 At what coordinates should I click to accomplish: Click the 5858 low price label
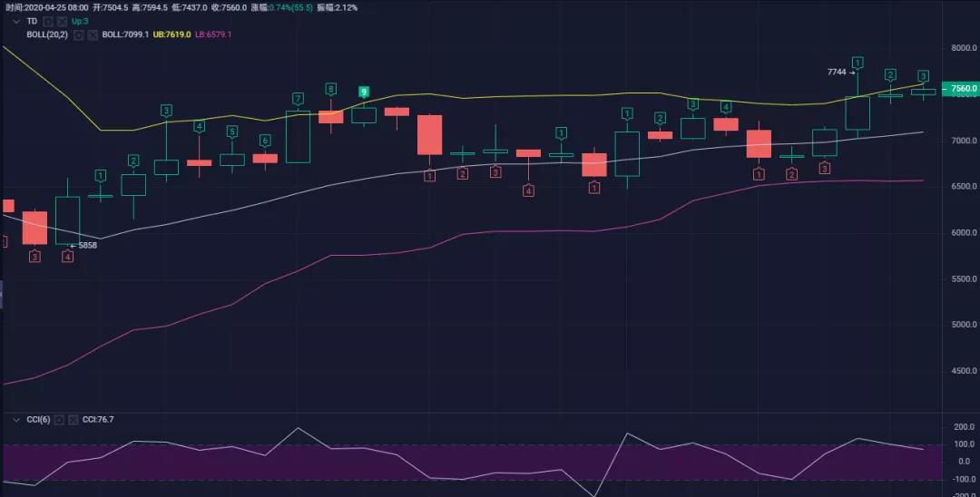[x=87, y=246]
